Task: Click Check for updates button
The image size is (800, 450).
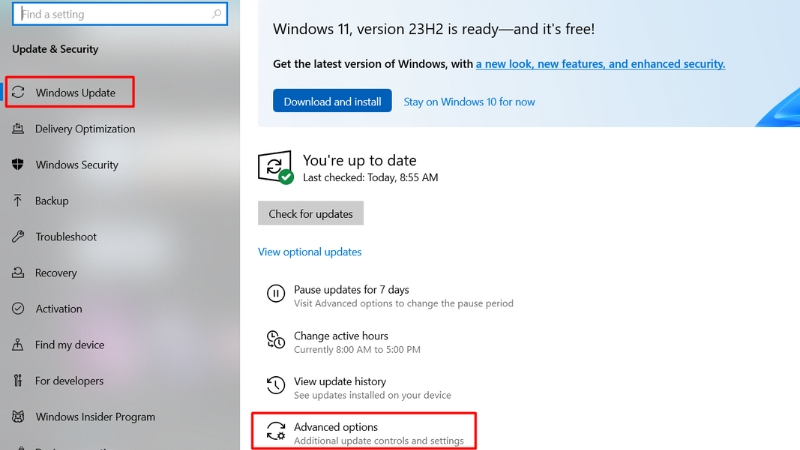Action: [311, 213]
